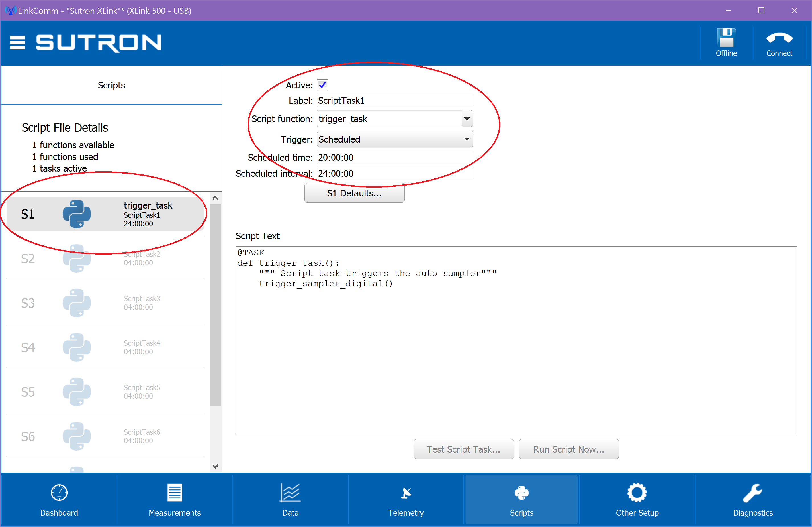Open the Dashboard gauge icon
The image size is (812, 527).
[59, 492]
